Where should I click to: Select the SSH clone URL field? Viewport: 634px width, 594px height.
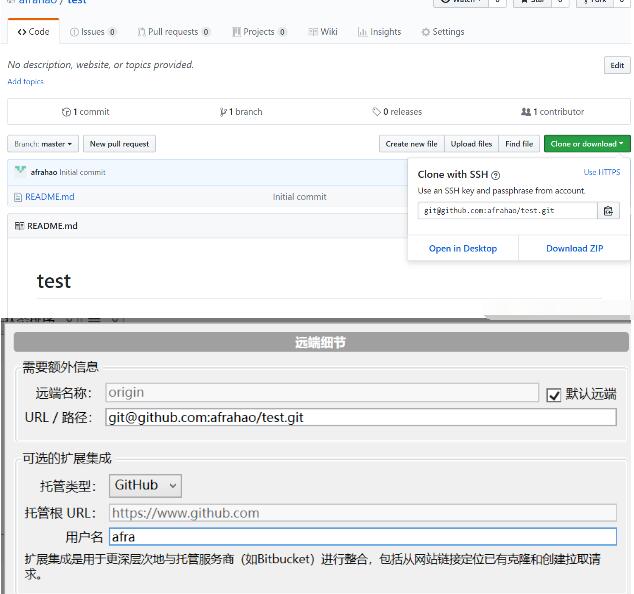tap(507, 211)
